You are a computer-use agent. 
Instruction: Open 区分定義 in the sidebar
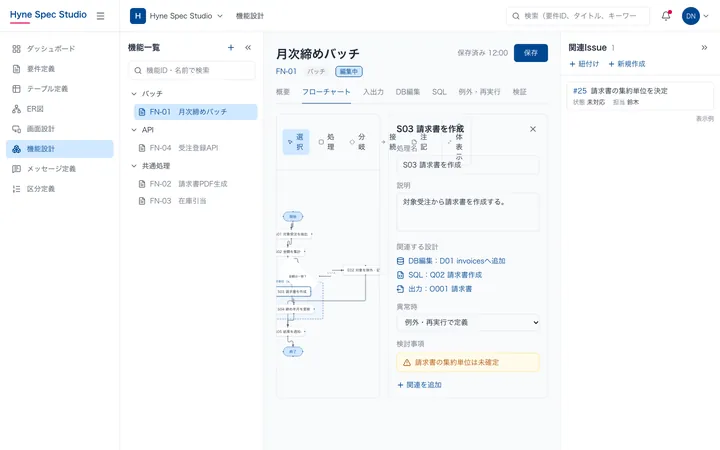(x=60, y=189)
